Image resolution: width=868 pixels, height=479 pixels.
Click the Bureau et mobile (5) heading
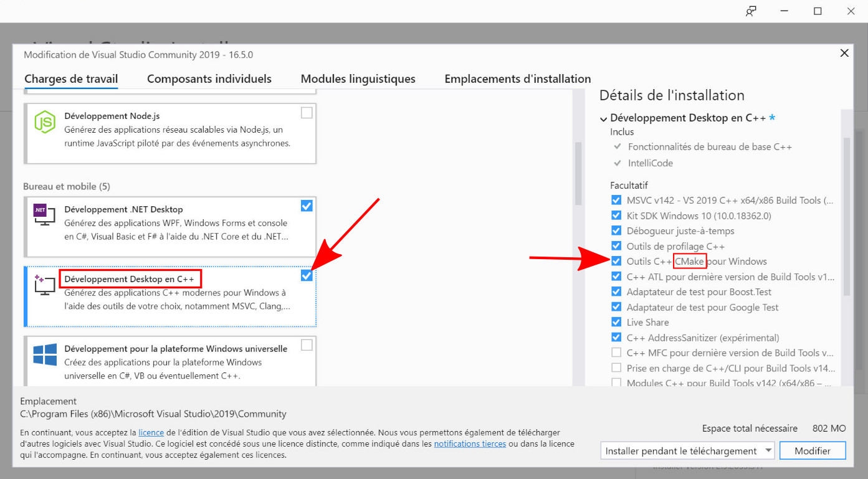click(x=67, y=186)
